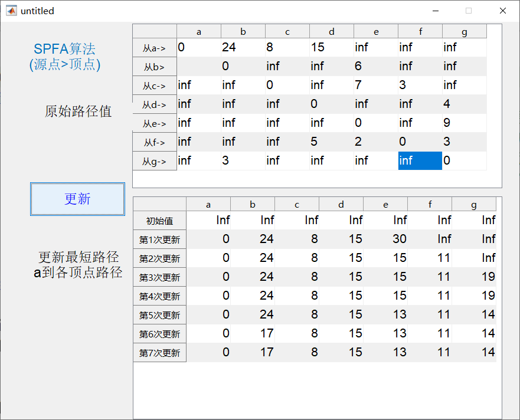Click cell value 9 in row 从e->
This screenshot has width=520, height=420.
click(450, 123)
